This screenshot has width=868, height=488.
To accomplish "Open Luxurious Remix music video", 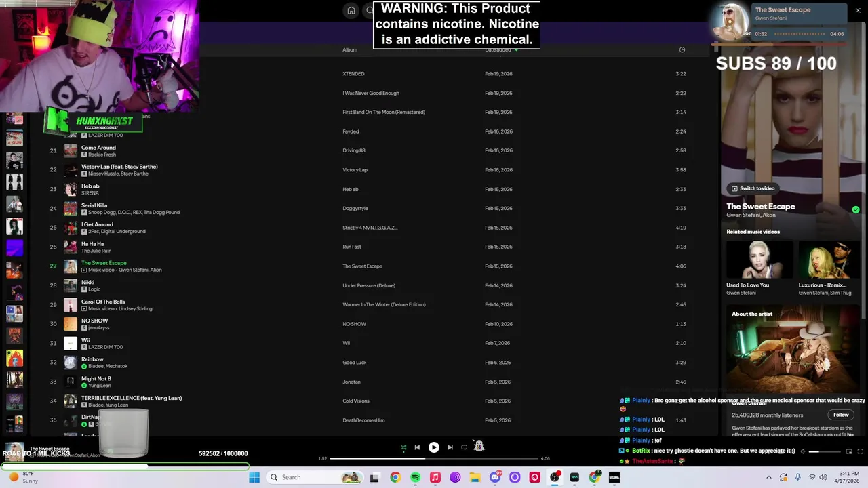I will click(831, 260).
